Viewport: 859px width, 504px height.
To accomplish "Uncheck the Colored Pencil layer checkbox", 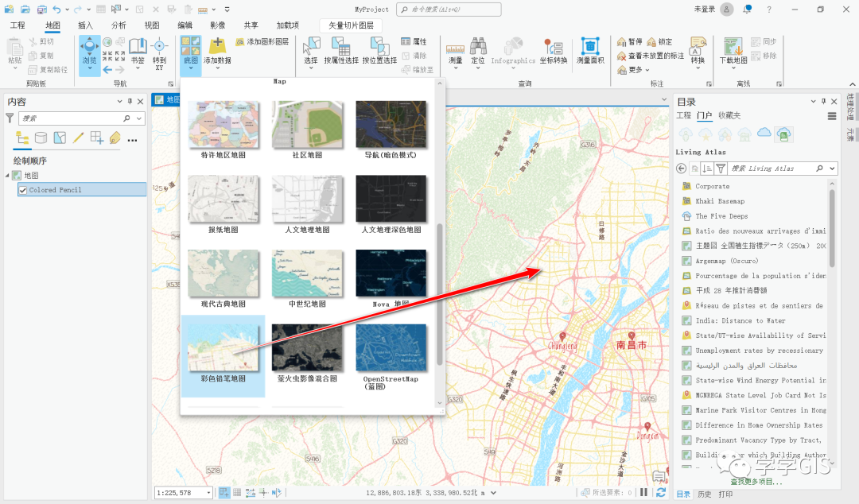I will pyautogui.click(x=23, y=190).
